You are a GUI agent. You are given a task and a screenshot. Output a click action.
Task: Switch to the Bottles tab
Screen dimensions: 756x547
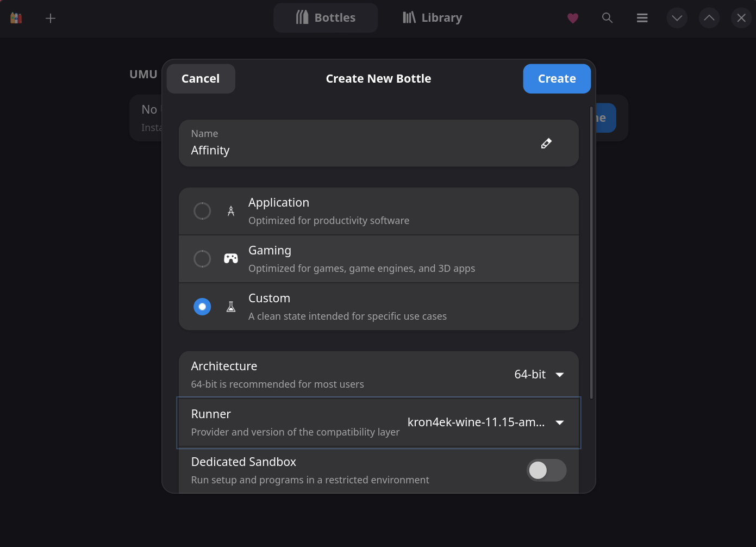[x=326, y=18]
